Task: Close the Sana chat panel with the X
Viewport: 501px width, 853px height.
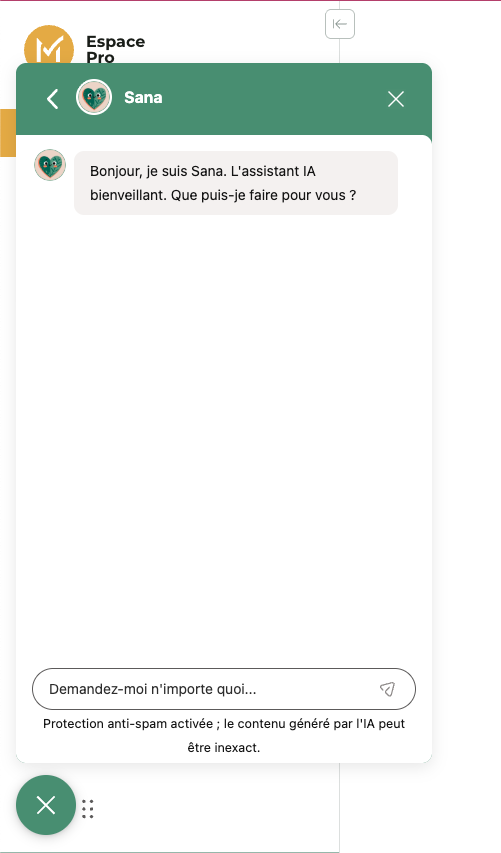Action: coord(395,99)
